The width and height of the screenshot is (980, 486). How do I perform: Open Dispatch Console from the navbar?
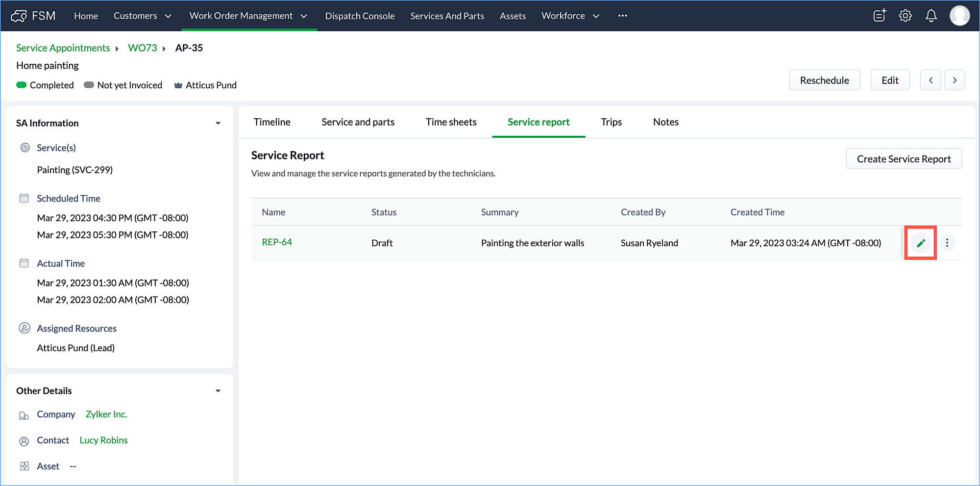[360, 16]
